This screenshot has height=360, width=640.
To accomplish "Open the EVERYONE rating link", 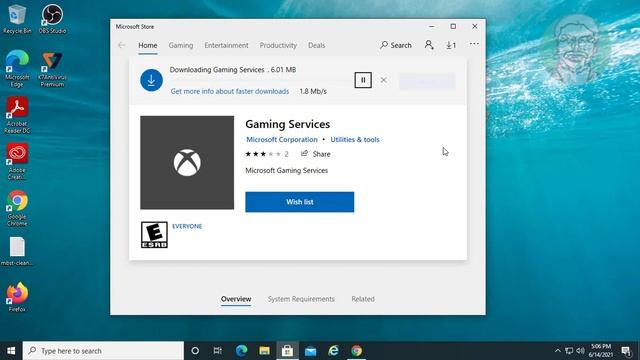I will click(x=187, y=226).
